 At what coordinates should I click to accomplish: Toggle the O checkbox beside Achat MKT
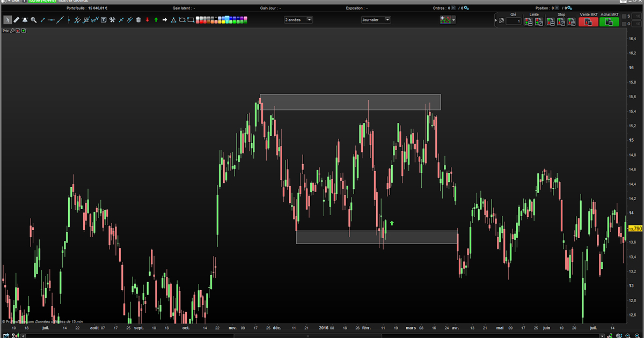coord(624,24)
